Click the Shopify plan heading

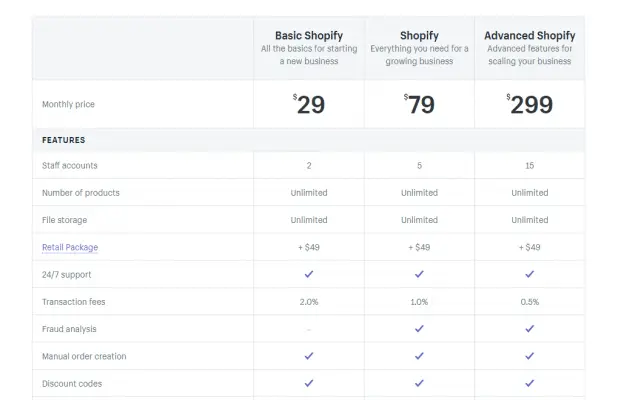tap(419, 35)
